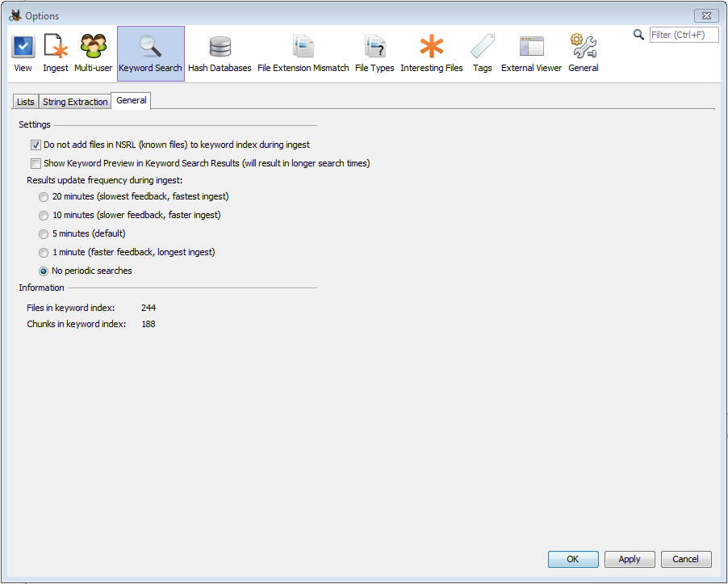Enable Keyword Preview in search results
The image size is (728, 584).
pyautogui.click(x=36, y=163)
